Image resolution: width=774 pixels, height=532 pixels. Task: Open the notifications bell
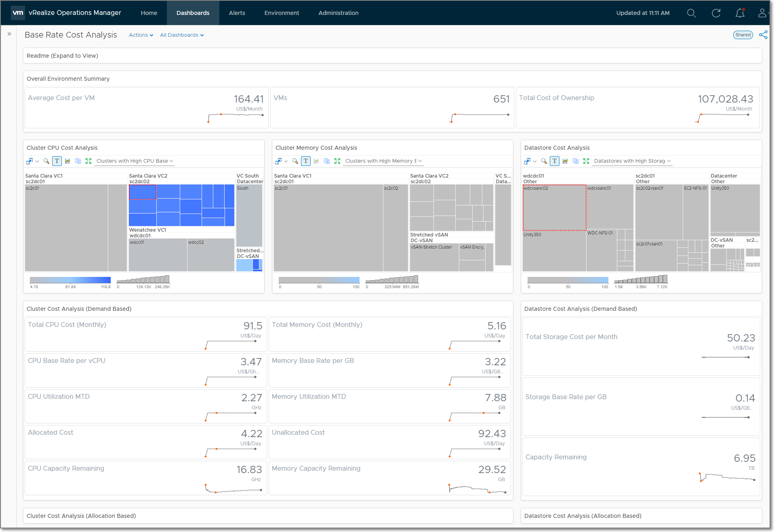click(740, 13)
